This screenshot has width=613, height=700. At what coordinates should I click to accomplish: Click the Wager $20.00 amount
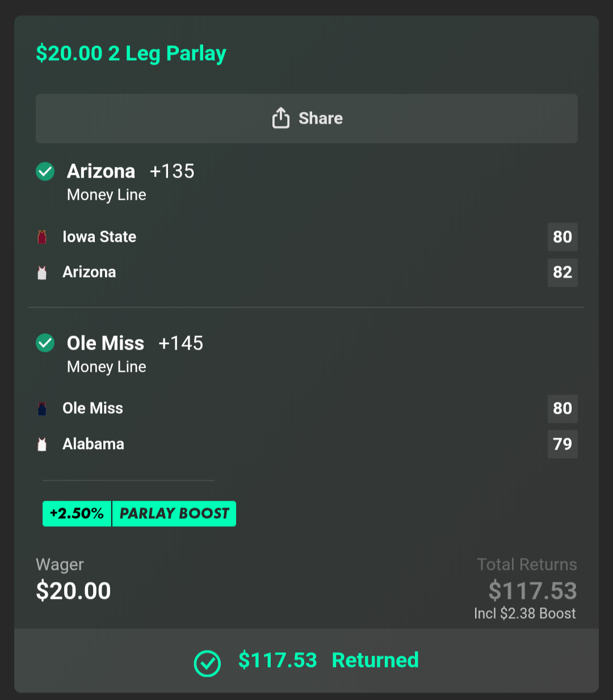pos(74,591)
